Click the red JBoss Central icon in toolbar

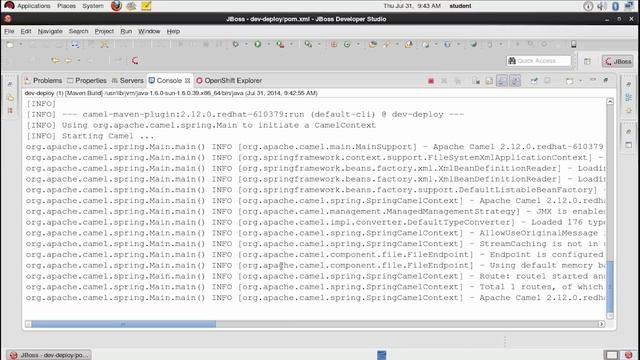(x=135, y=61)
